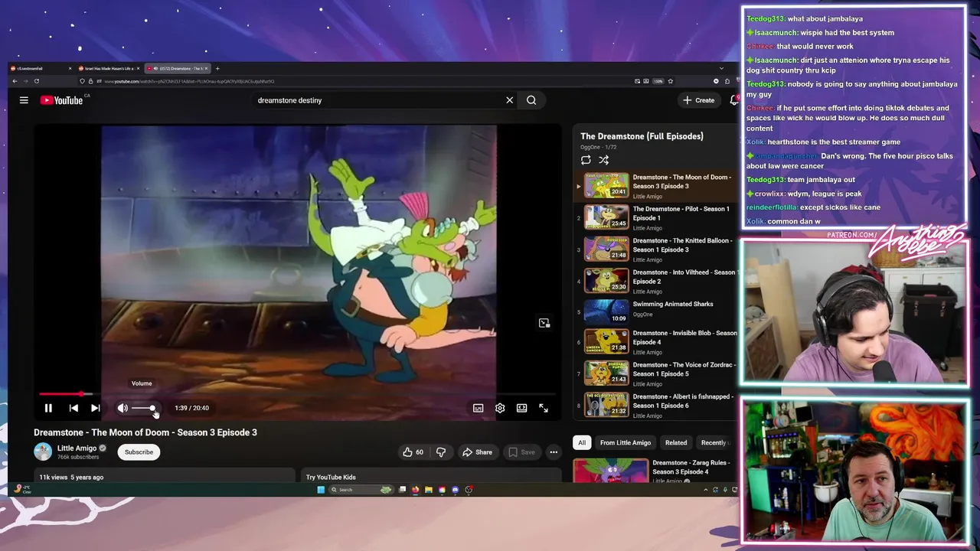
Task: Open 'Zarag Rules' suggested video
Action: 655,470
